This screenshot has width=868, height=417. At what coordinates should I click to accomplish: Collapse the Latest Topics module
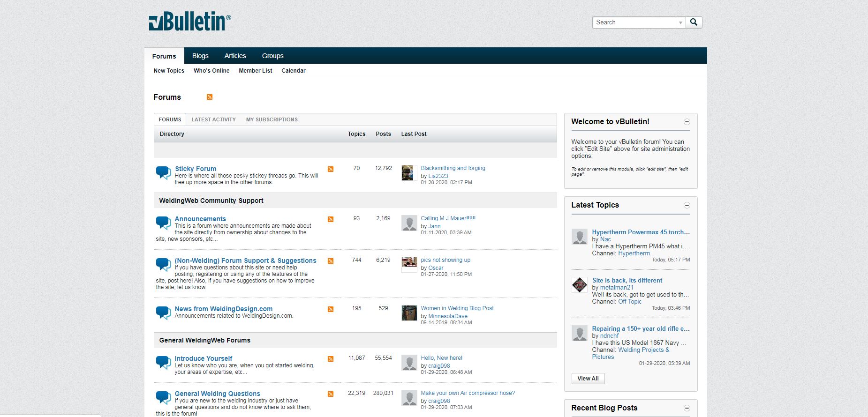point(687,205)
